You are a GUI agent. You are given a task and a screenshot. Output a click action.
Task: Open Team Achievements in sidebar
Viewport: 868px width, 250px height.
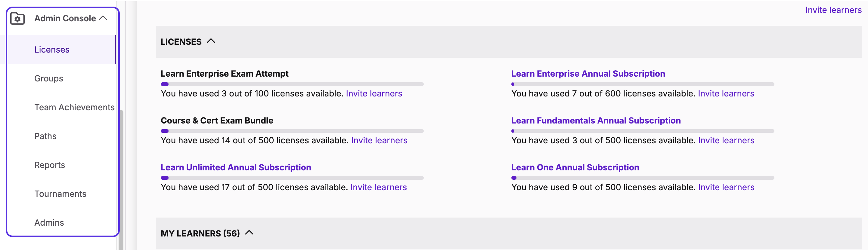tap(74, 107)
